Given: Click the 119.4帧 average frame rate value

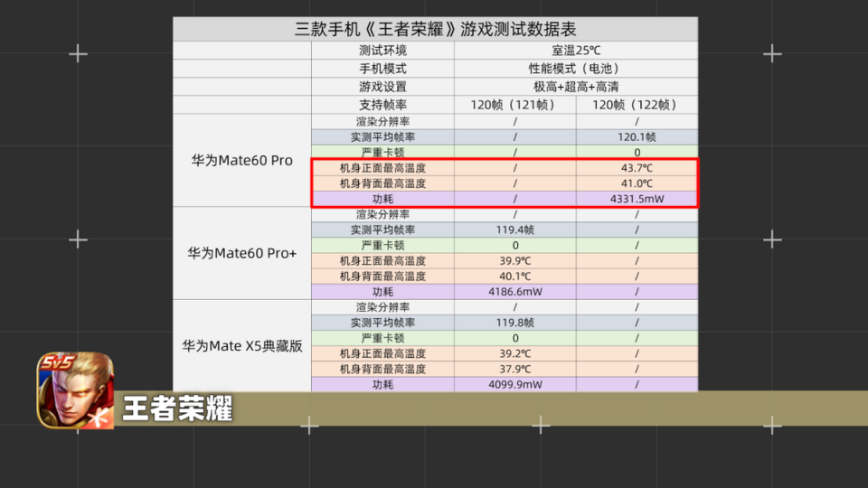Looking at the screenshot, I should tap(514, 230).
